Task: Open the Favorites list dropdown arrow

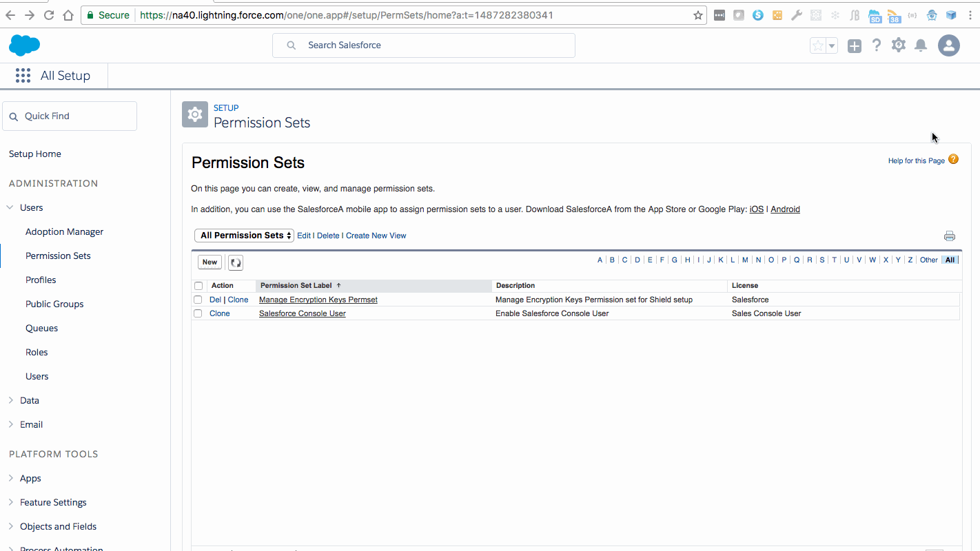Action: click(x=832, y=45)
